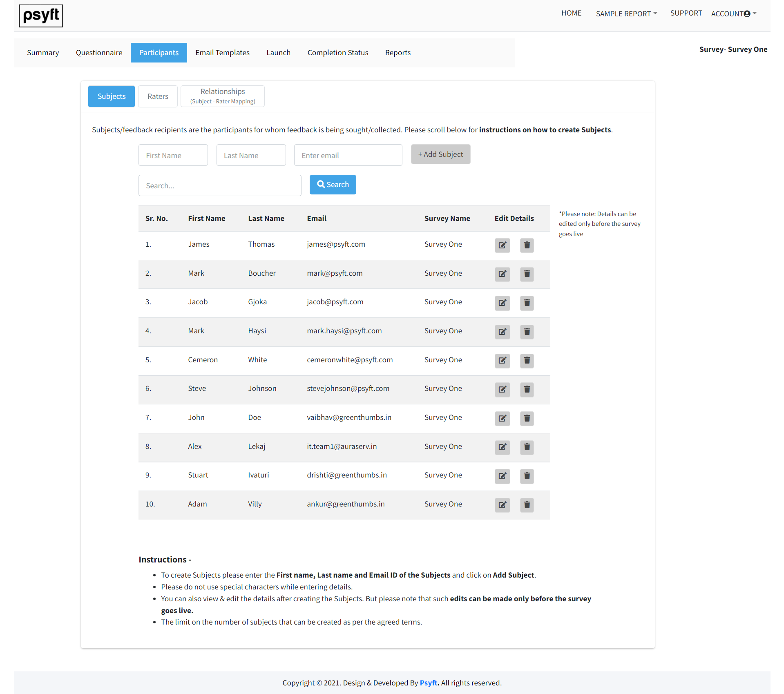The image size is (784, 694).
Task: Edit details for Stuart Ivaturi
Action: pyautogui.click(x=502, y=476)
